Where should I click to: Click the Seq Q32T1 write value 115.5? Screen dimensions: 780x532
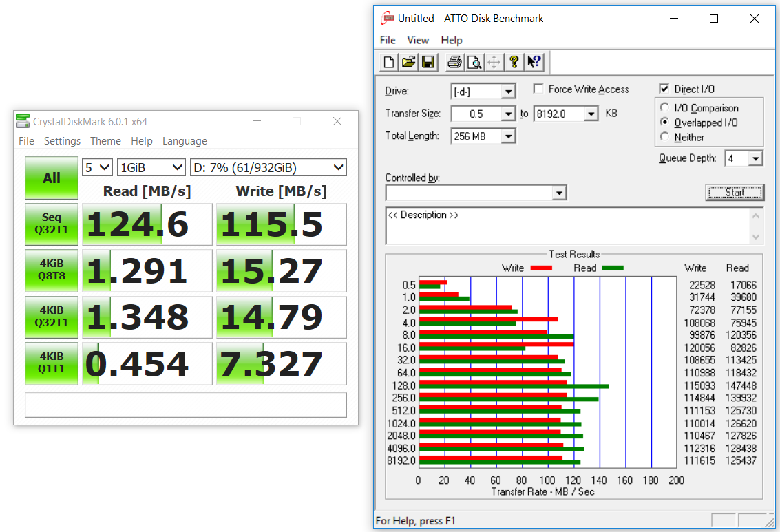(282, 224)
